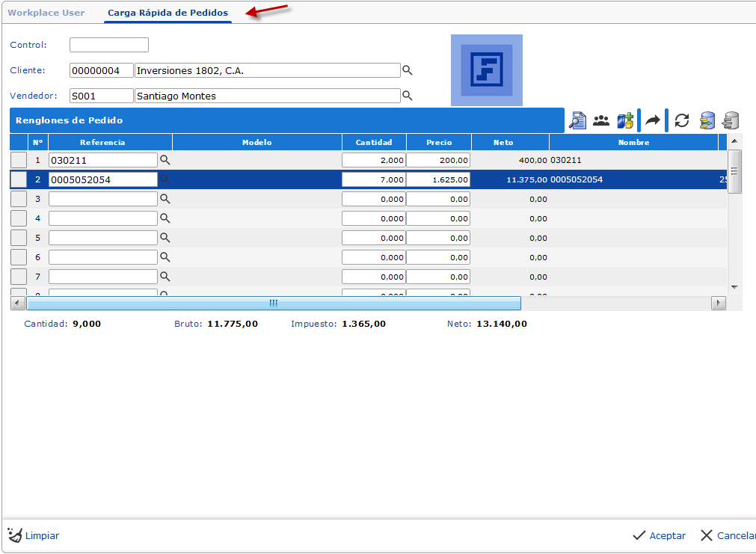Click the Limpiar button
This screenshot has height=554, width=756.
(x=34, y=535)
